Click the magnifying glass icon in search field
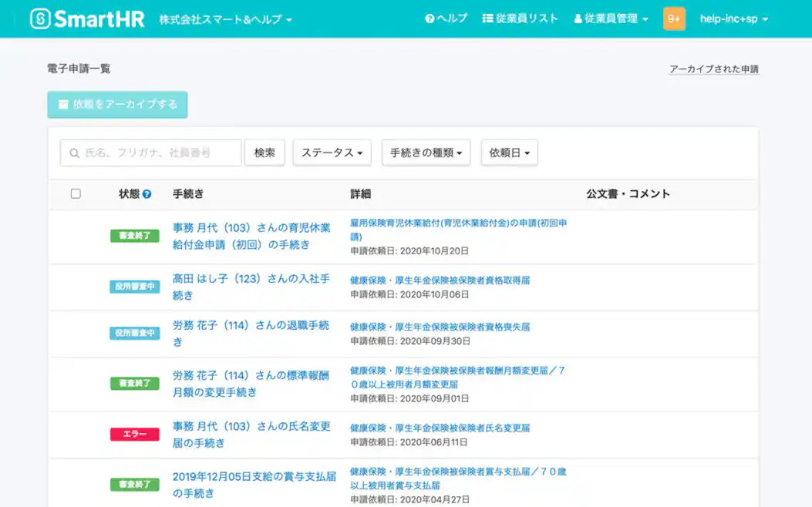The height and width of the screenshot is (507, 812). (x=73, y=153)
